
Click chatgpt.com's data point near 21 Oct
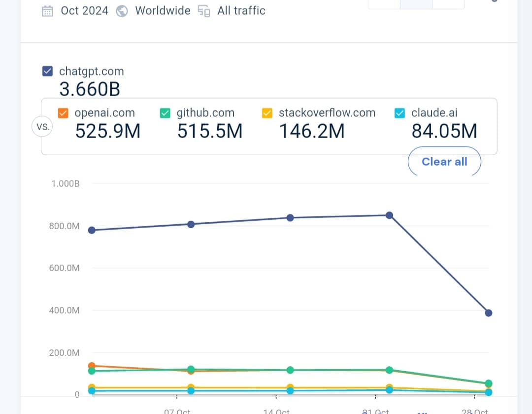pos(389,215)
